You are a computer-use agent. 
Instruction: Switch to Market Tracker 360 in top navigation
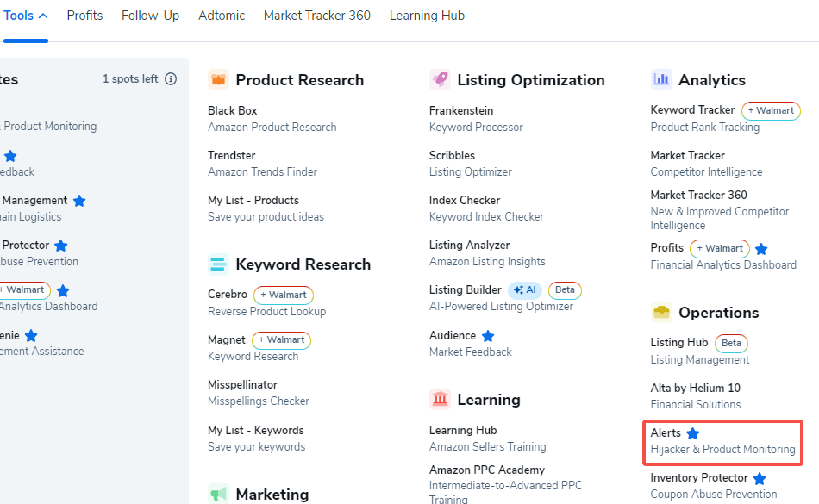tap(317, 16)
